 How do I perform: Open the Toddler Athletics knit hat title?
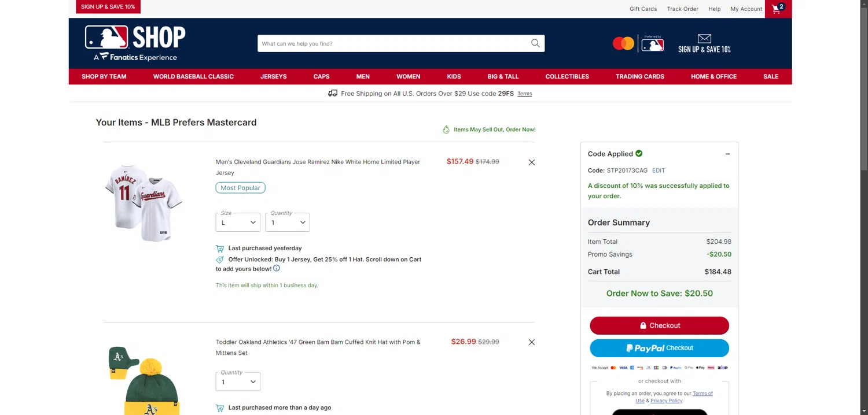pyautogui.click(x=318, y=347)
